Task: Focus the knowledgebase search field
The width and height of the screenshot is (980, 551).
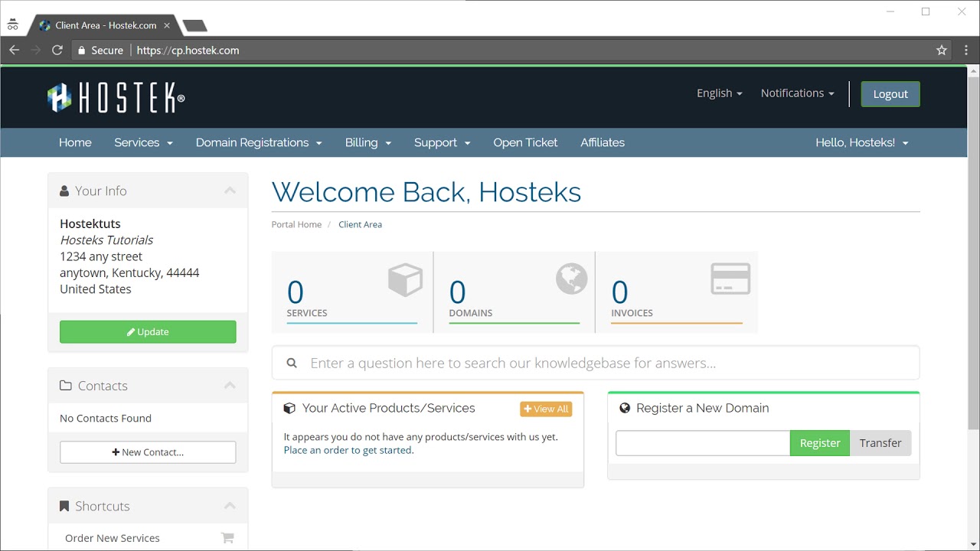Action: tap(596, 364)
